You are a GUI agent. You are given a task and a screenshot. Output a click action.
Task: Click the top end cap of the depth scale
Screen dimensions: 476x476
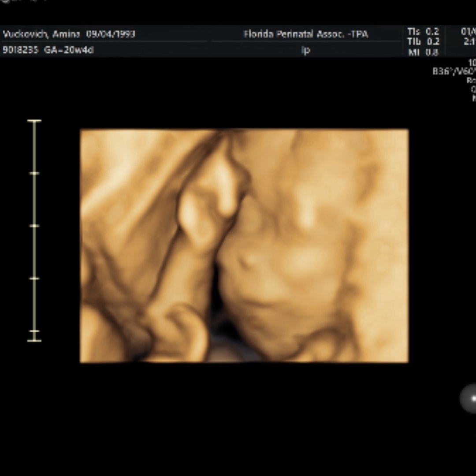point(34,120)
